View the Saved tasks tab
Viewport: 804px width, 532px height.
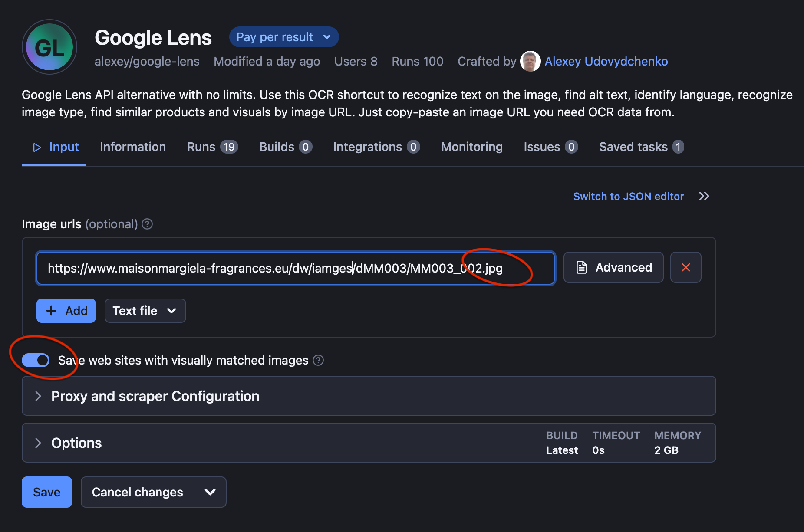click(x=633, y=147)
